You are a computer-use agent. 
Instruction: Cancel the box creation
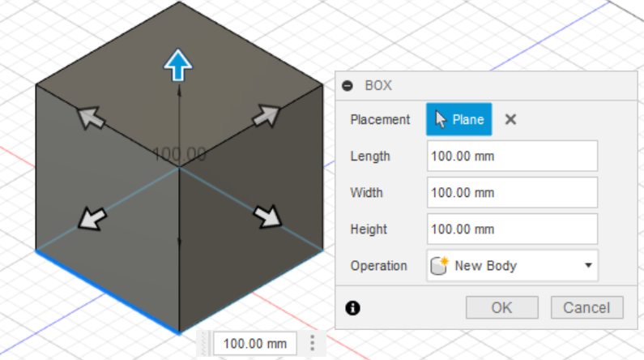pyautogui.click(x=587, y=307)
